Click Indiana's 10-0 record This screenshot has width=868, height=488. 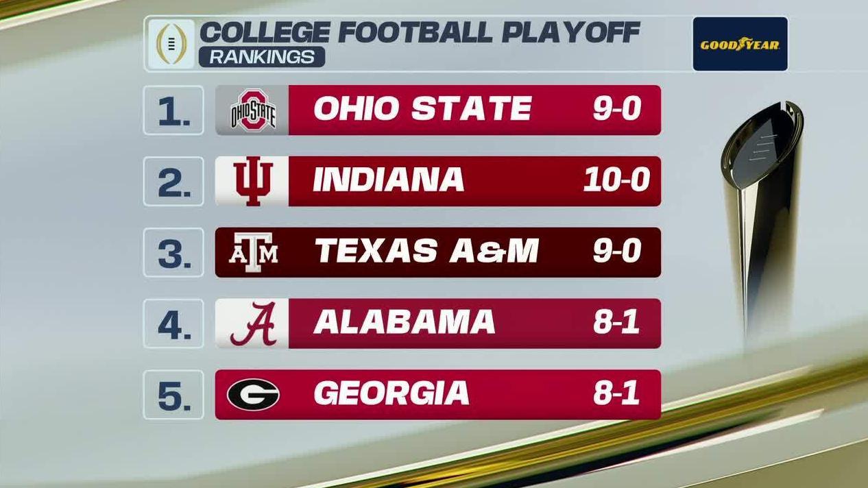616,181
